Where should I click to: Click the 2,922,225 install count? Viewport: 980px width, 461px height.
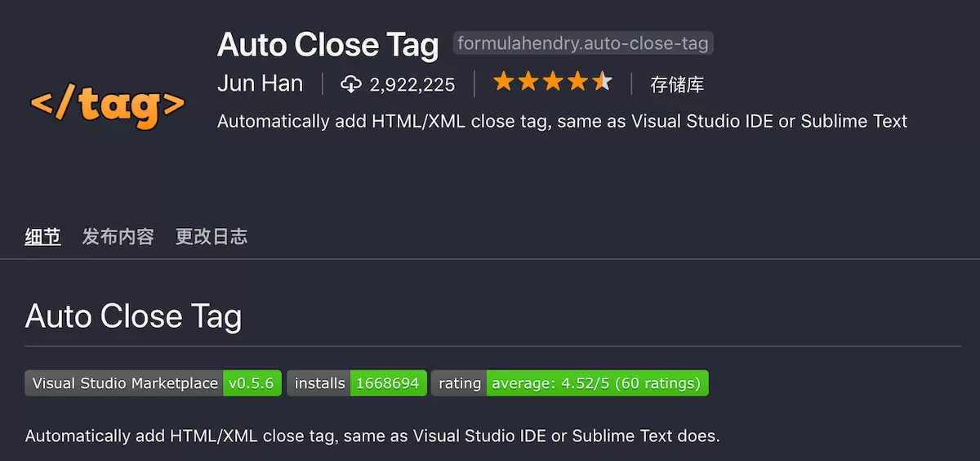tap(412, 85)
